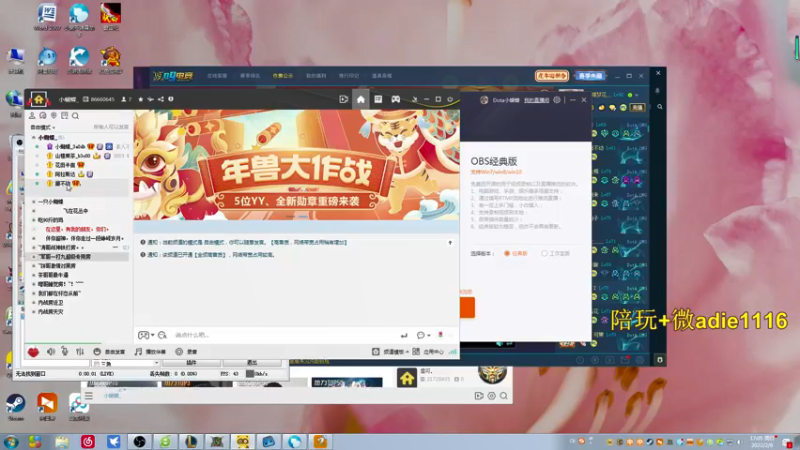Open the free mode dropdown above channel tree
800x450 pixels.
pyautogui.click(x=43, y=128)
